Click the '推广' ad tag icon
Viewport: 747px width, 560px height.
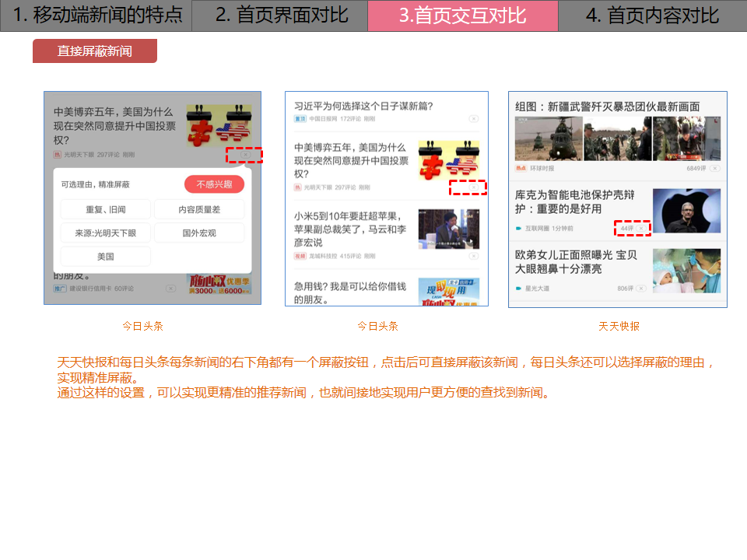coord(60,289)
